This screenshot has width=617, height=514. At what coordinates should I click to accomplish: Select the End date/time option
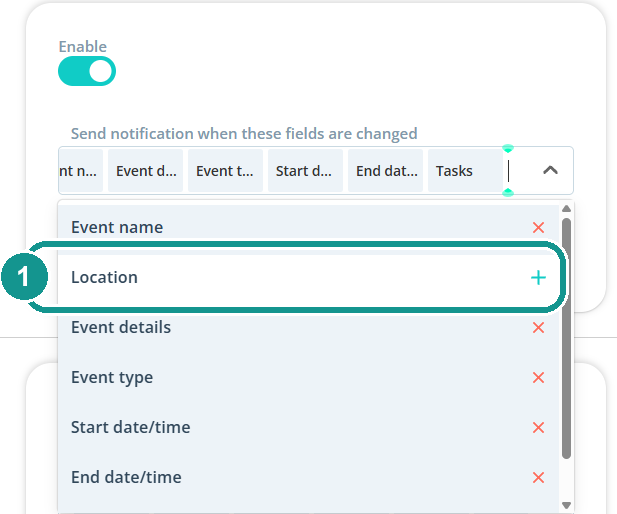pyautogui.click(x=308, y=477)
